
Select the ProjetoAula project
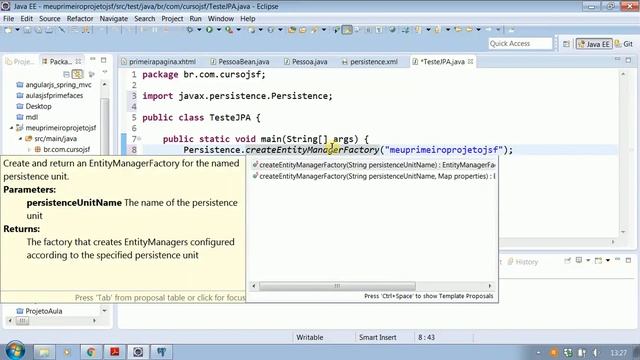tap(39, 311)
